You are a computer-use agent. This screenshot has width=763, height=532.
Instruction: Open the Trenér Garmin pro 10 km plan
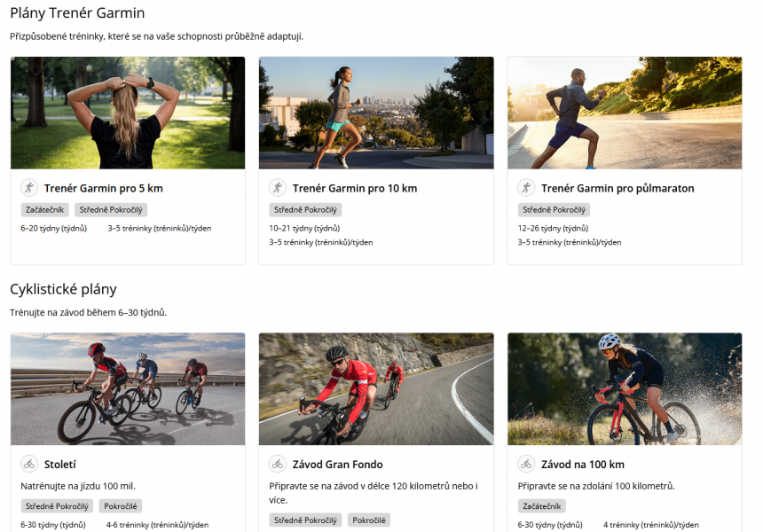point(354,189)
